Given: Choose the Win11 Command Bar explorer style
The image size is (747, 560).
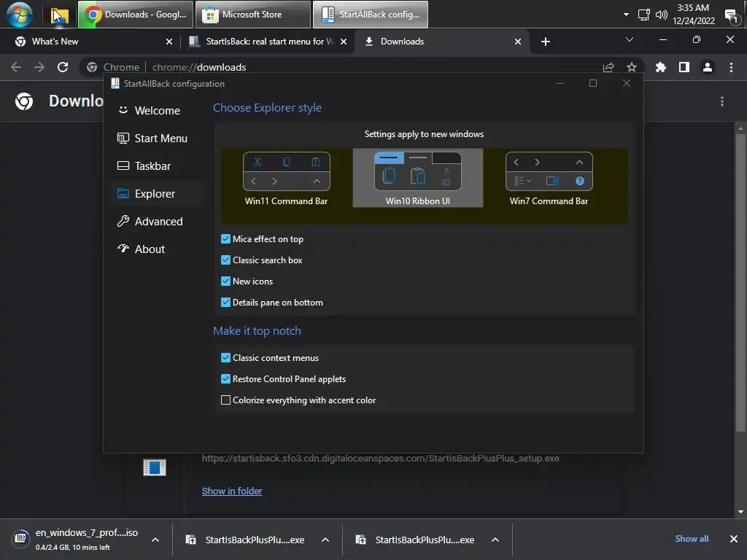Looking at the screenshot, I should 286,178.
